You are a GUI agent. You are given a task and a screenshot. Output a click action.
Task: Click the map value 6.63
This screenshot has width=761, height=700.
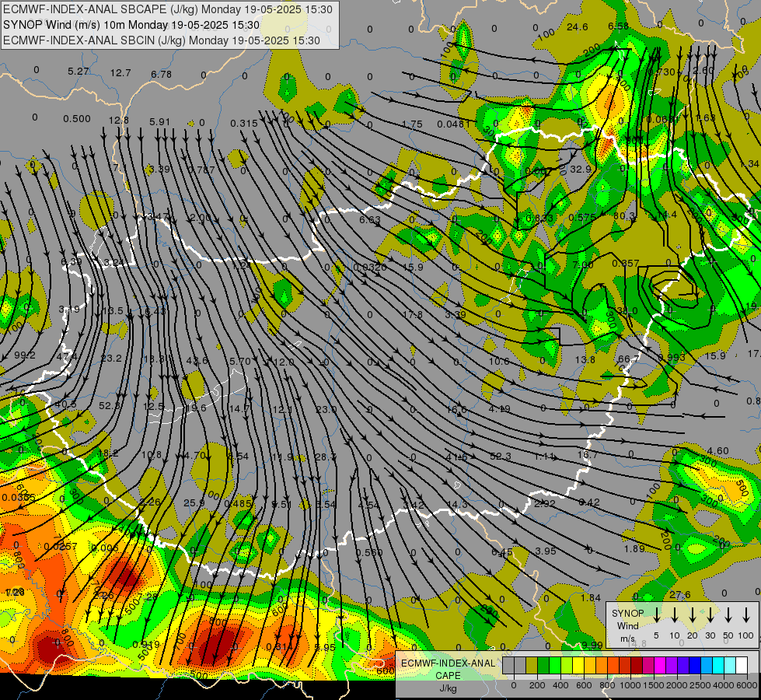(x=370, y=219)
